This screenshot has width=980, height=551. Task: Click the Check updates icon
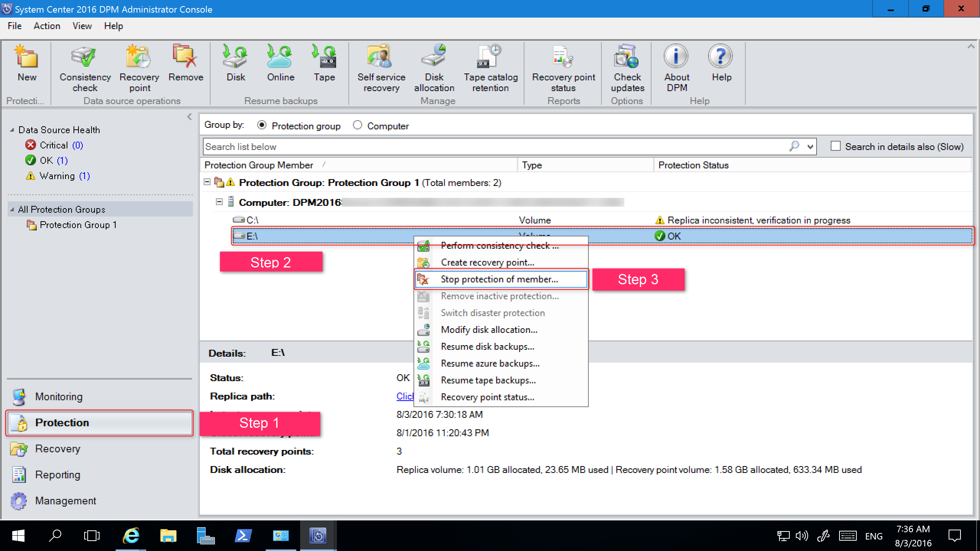click(x=626, y=68)
